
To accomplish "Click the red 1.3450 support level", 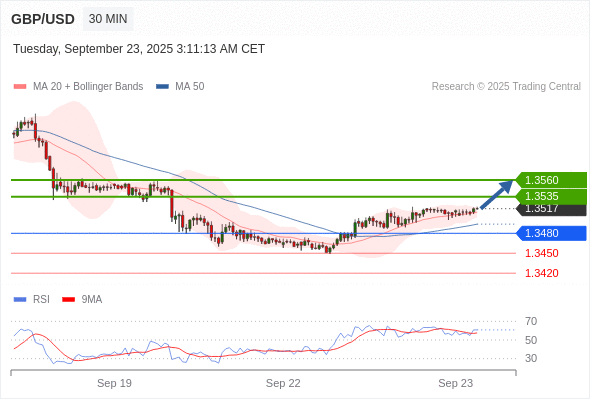I will (541, 253).
